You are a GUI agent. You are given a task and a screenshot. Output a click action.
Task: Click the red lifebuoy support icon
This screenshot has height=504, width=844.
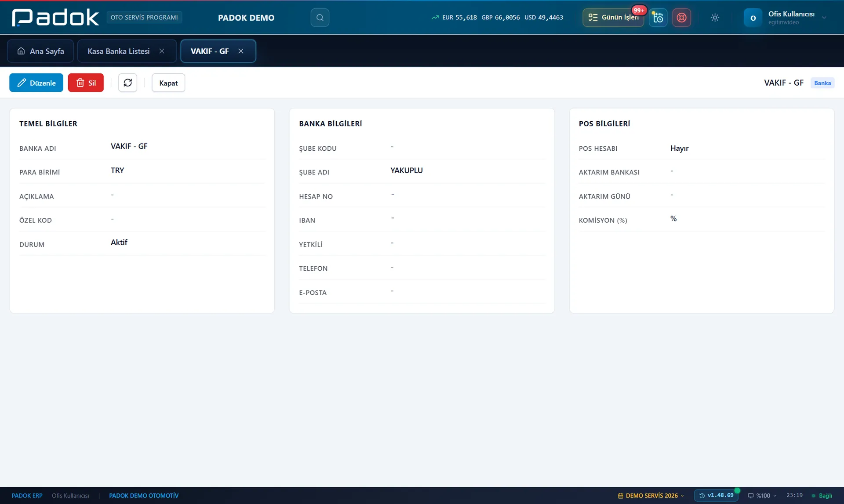coord(681,18)
